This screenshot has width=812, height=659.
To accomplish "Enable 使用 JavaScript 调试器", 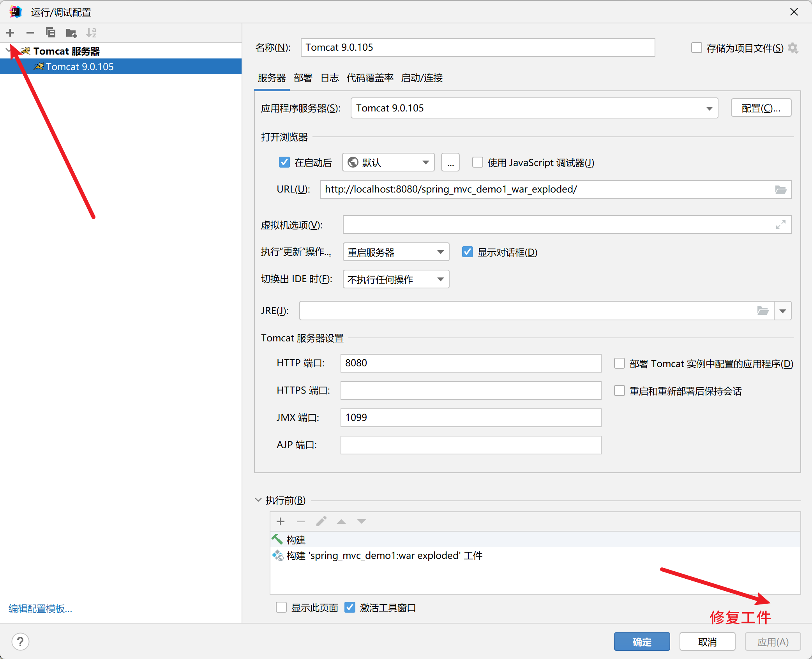I will [x=478, y=162].
